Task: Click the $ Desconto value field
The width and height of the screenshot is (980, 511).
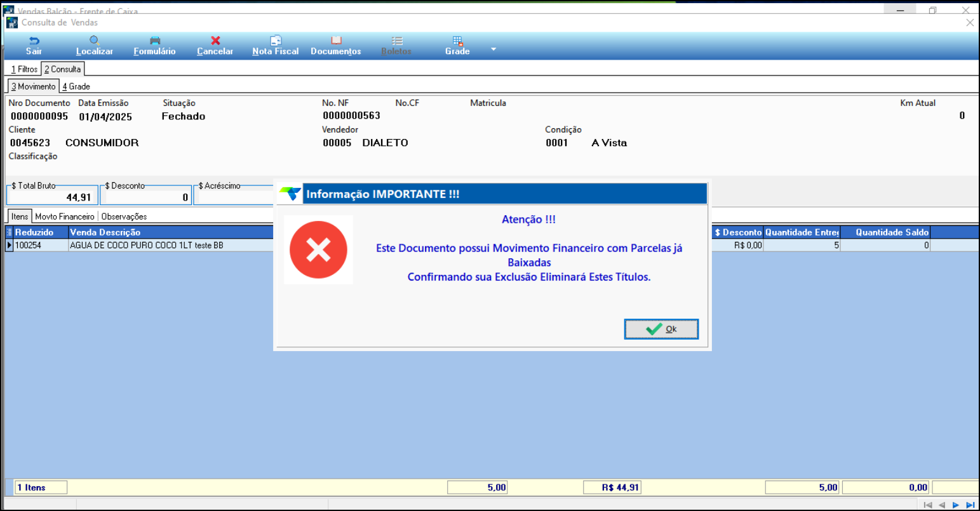Action: pyautogui.click(x=145, y=197)
